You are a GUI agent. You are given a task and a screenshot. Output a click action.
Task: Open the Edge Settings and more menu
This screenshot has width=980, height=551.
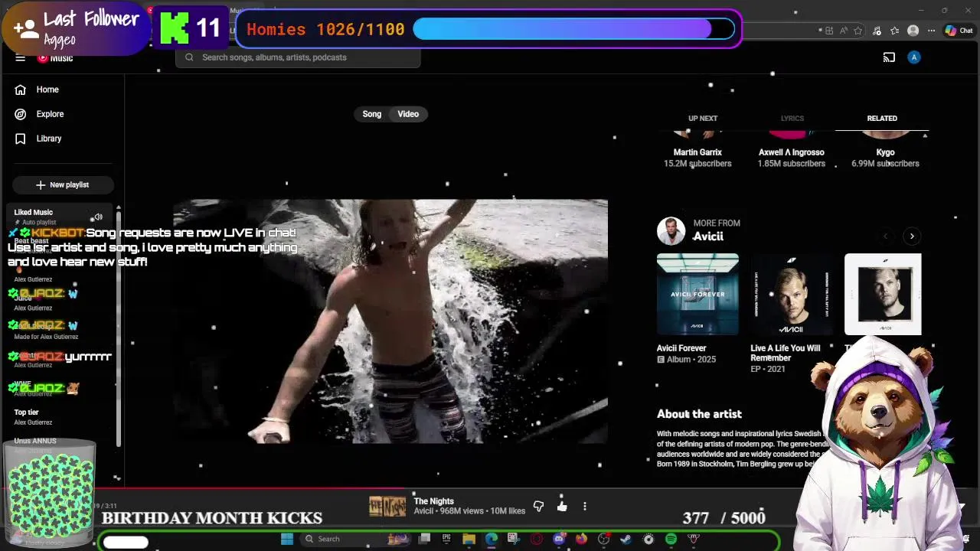(x=931, y=31)
